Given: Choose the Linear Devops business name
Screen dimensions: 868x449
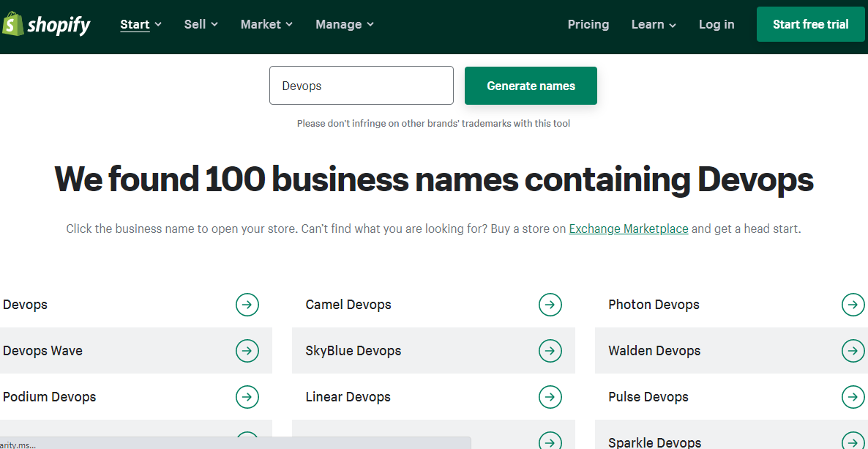Looking at the screenshot, I should (x=348, y=397).
